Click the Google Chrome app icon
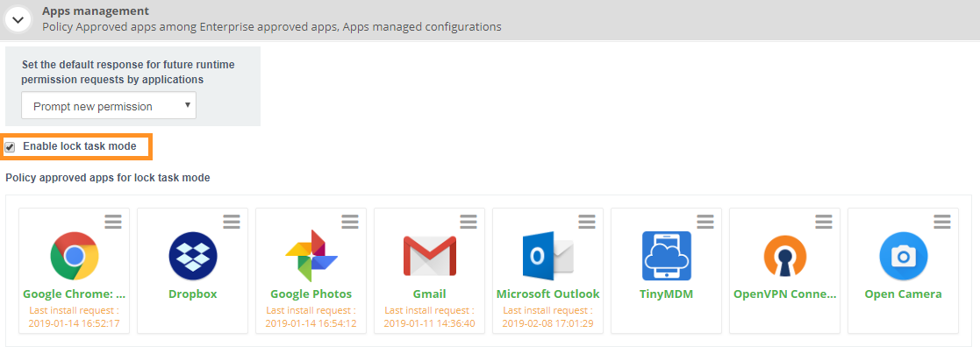The image size is (980, 354). pos(75,256)
